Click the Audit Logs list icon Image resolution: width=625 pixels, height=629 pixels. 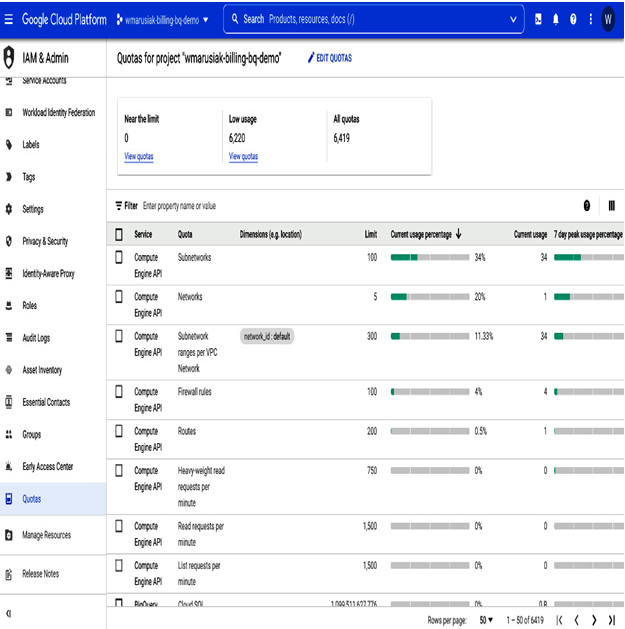coord(9,337)
